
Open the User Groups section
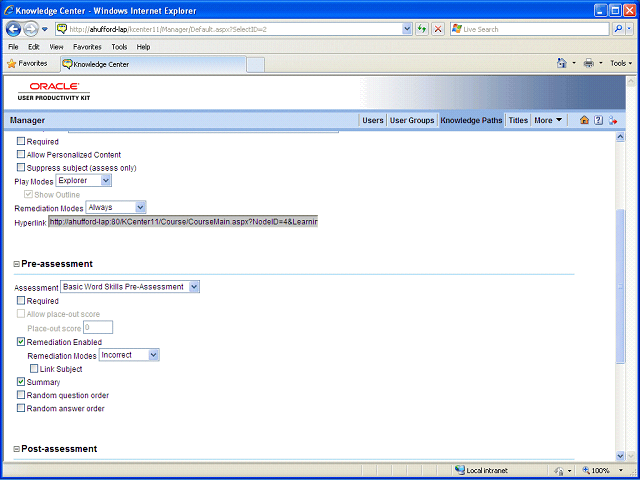point(412,120)
